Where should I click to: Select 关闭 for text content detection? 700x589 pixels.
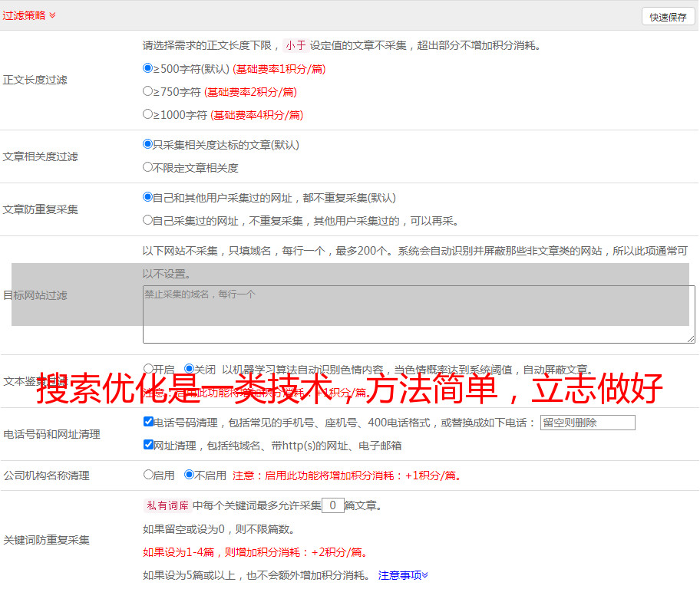coord(189,369)
